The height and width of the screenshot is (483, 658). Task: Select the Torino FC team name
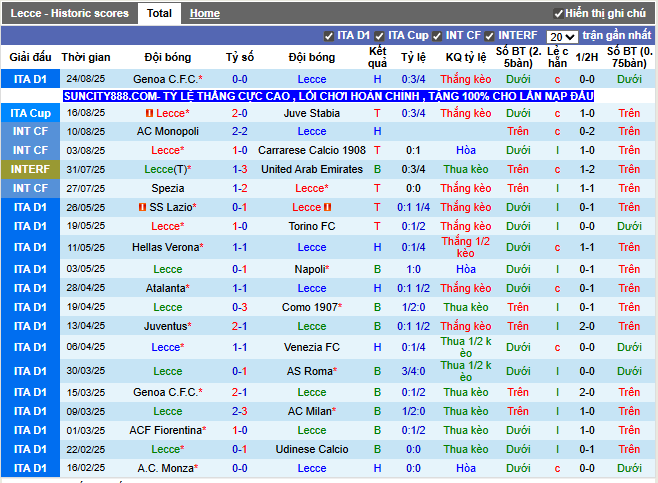[312, 226]
